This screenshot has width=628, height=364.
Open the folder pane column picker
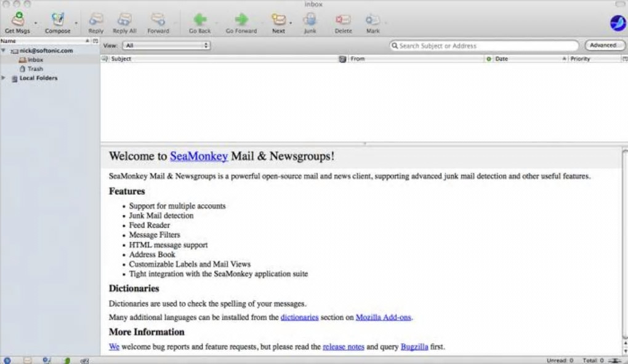click(95, 41)
